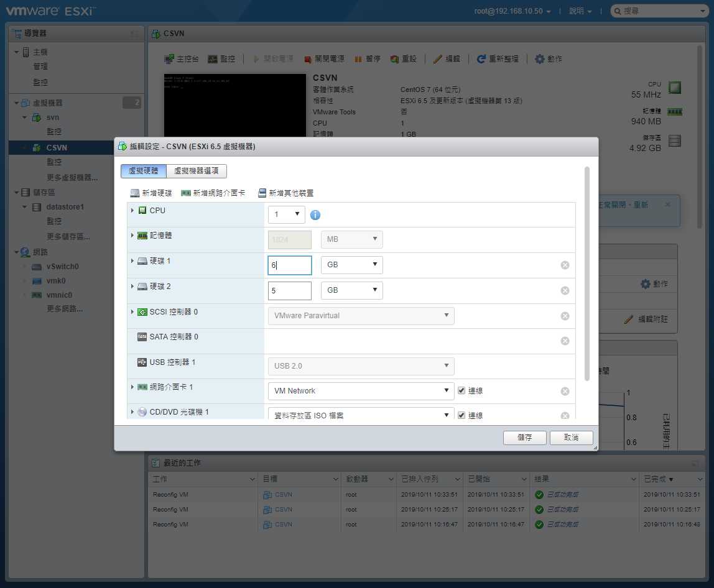
Task: Click 更多虛擬機器... link in navigator
Action: coord(72,177)
